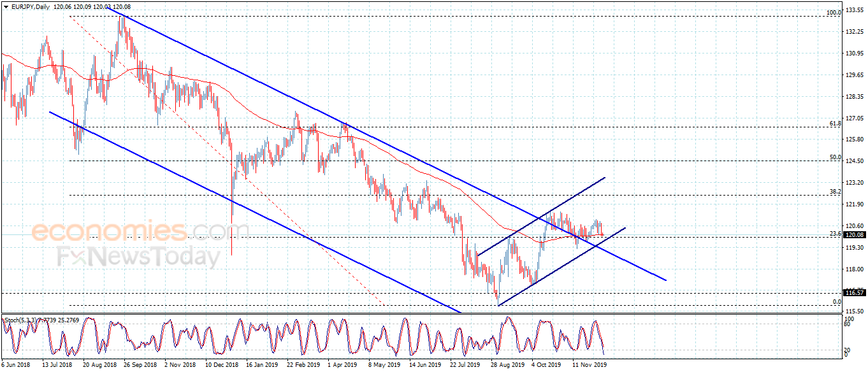The height and width of the screenshot is (372, 868).
Task: Select the black 116.57 price level tag
Action: tap(854, 293)
